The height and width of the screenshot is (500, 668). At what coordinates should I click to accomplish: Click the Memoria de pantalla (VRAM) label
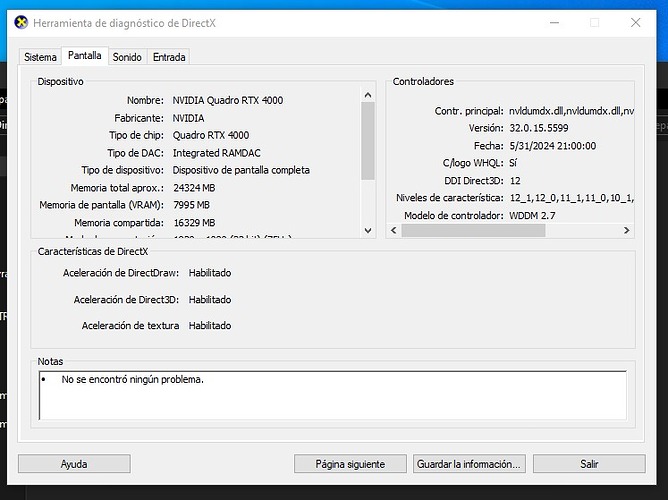[x=101, y=205]
